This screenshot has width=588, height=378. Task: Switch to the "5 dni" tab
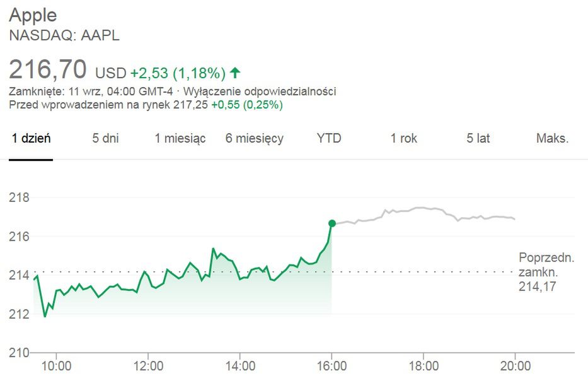coord(105,138)
